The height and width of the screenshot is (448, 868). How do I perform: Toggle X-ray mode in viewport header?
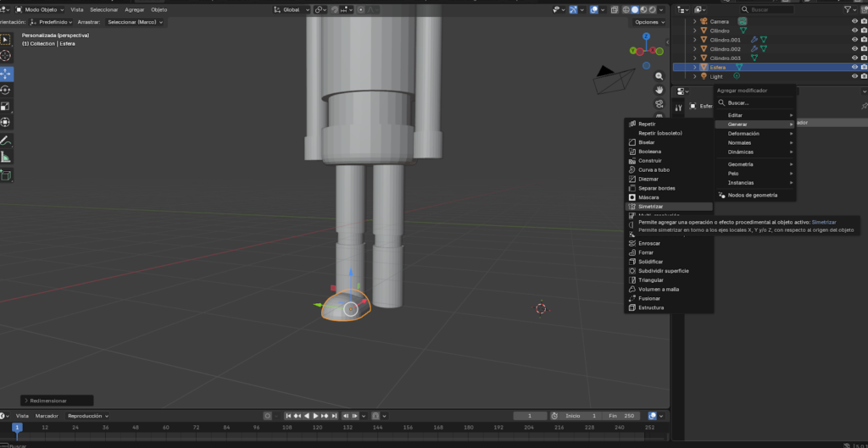tap(615, 10)
